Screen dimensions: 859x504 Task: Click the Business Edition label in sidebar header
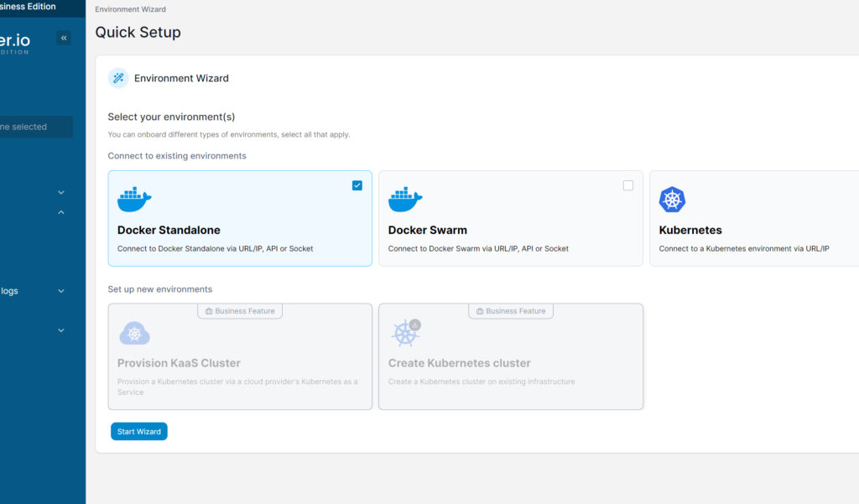point(28,7)
